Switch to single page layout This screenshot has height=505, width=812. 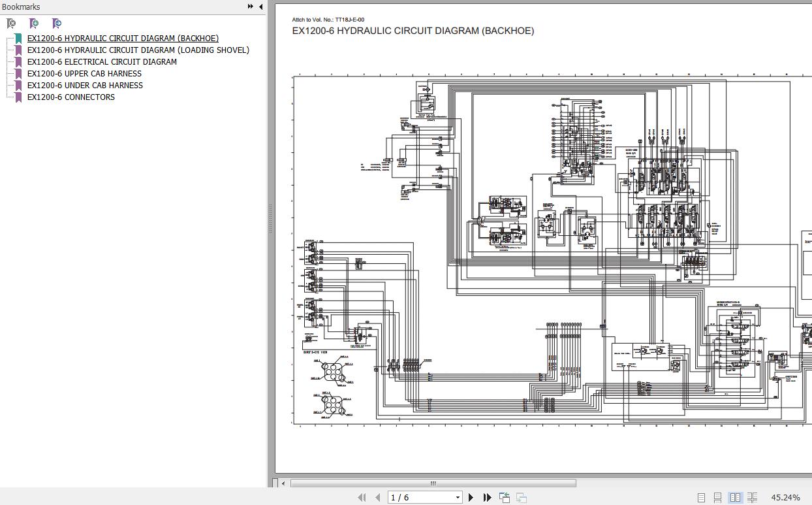701,497
